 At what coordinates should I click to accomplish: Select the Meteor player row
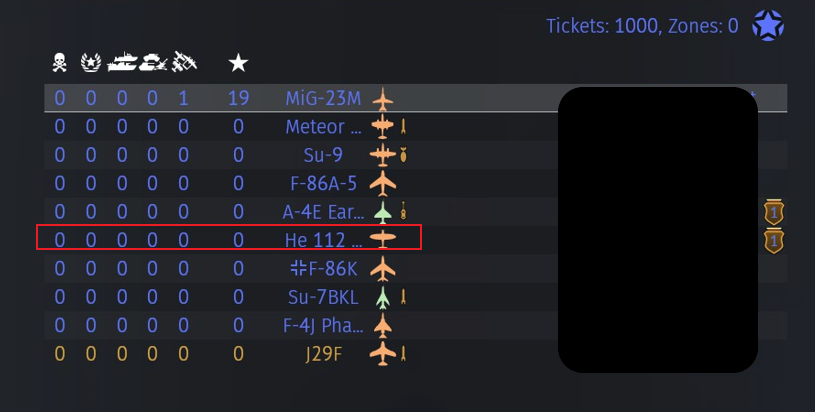[x=229, y=127]
